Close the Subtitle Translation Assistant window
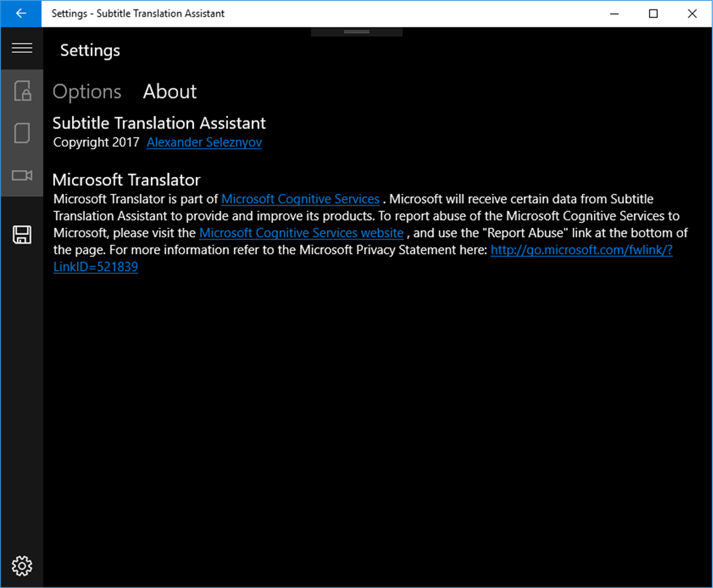The height and width of the screenshot is (588, 713). (x=692, y=14)
